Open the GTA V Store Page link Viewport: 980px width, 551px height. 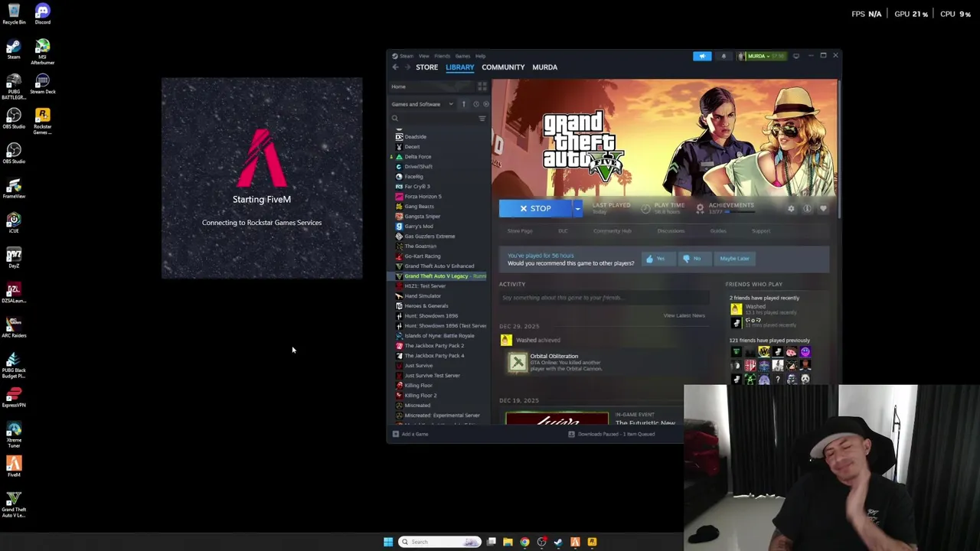(520, 231)
